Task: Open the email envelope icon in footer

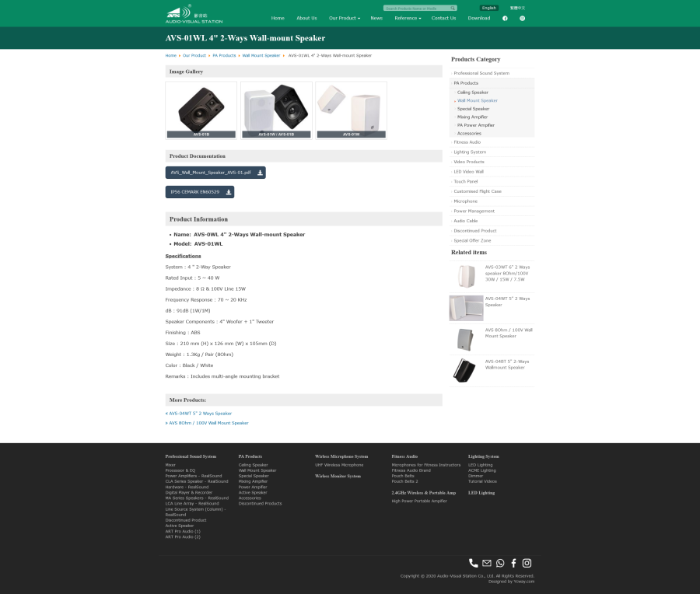Action: click(487, 563)
